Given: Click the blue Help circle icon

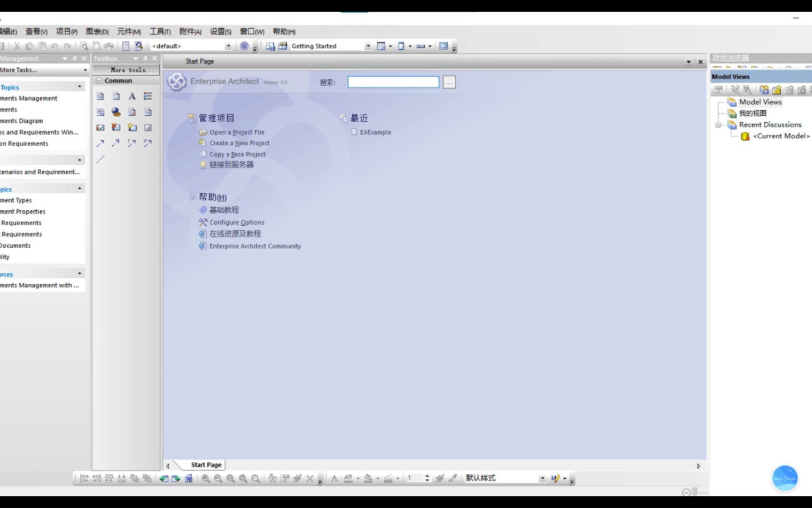Looking at the screenshot, I should point(244,46).
